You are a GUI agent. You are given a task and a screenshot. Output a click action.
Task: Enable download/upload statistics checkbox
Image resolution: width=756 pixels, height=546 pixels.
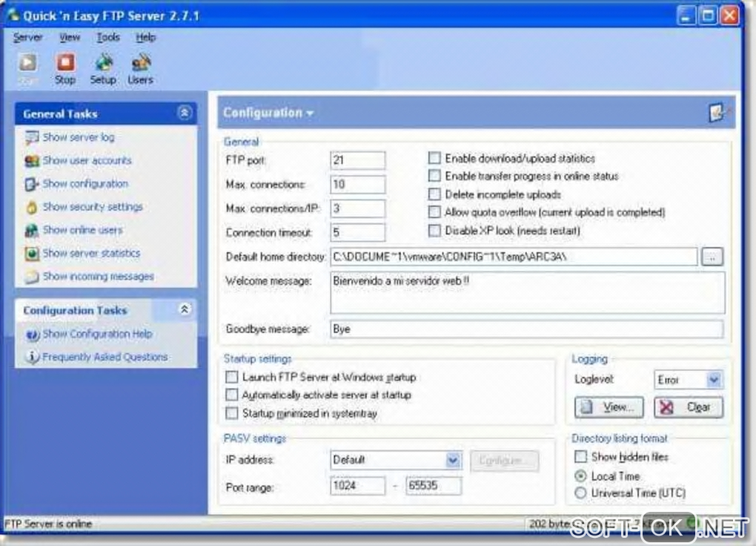point(434,158)
